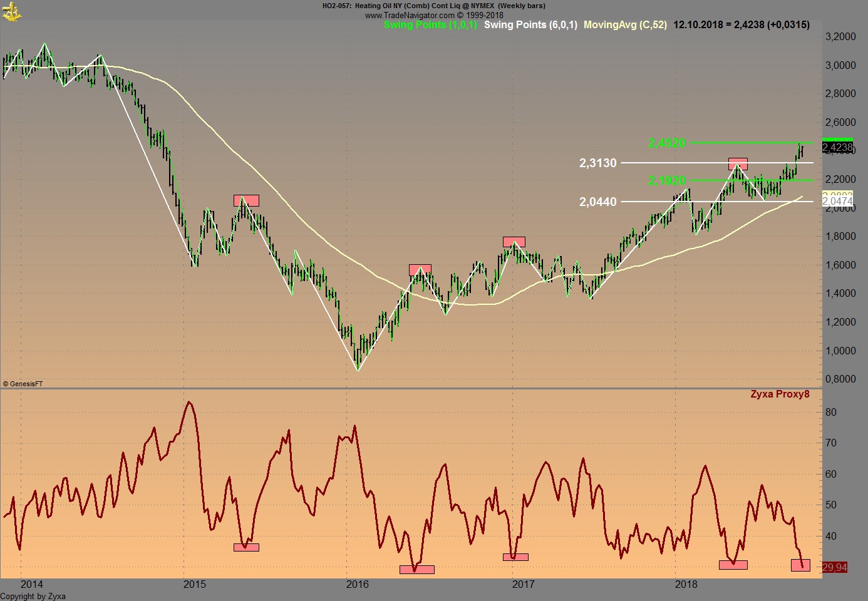Toggle the green 2,1920 support label

pos(666,182)
